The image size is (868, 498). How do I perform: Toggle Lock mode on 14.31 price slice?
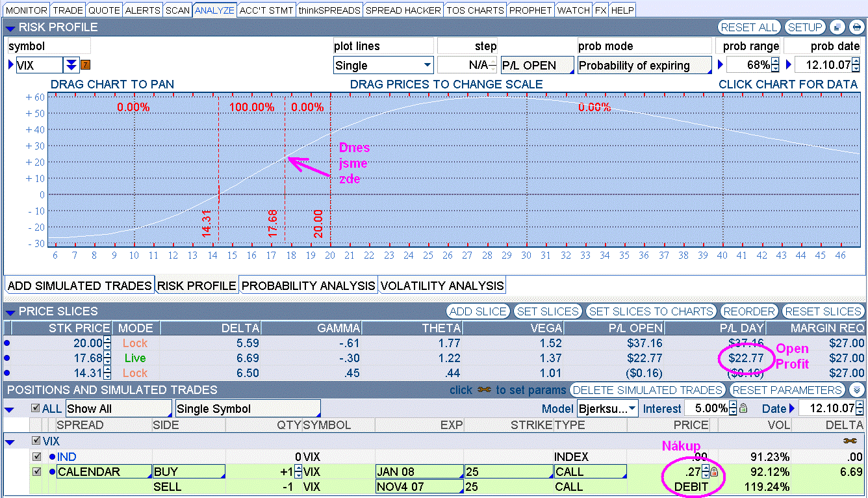click(135, 373)
